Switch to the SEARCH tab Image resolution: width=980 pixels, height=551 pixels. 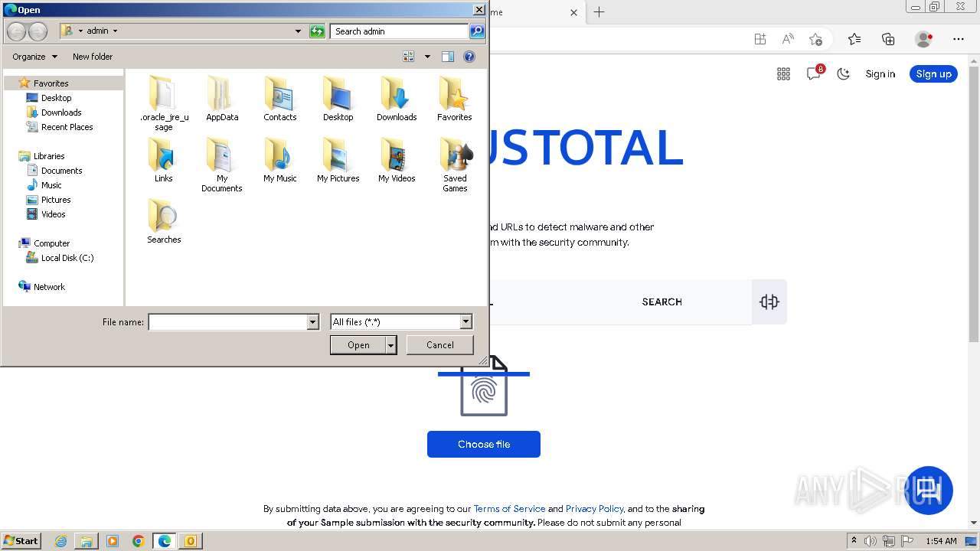[x=662, y=302]
